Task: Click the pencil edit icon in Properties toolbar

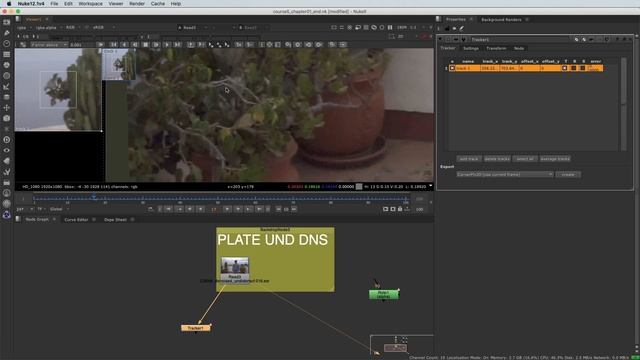Action: (462, 28)
